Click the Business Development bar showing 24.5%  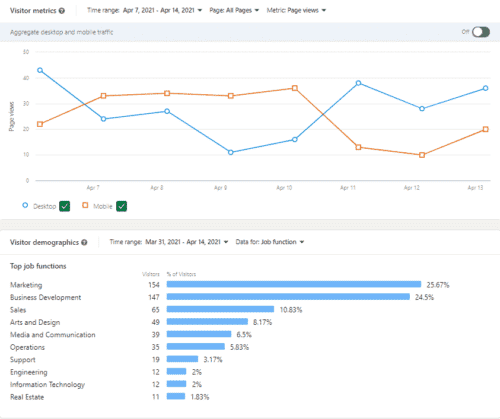[288, 297]
